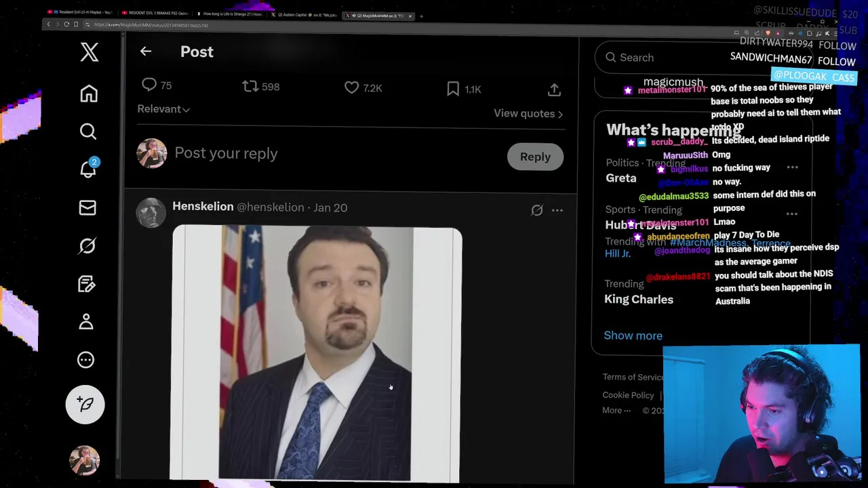Compose a new post with feather button
Screen dimensions: 868x488
[x=85, y=405]
